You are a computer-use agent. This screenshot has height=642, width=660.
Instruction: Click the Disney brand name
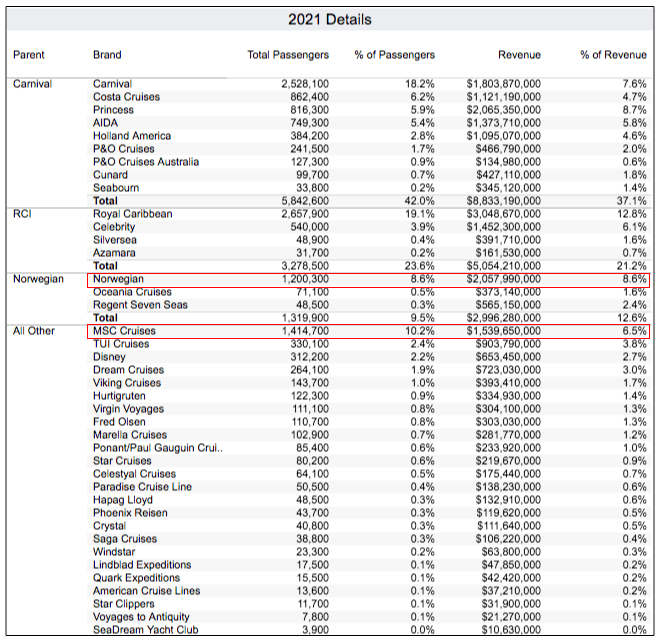pyautogui.click(x=109, y=357)
